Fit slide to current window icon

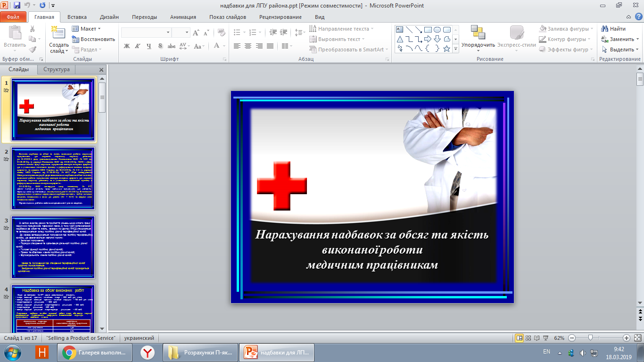pos(637,338)
